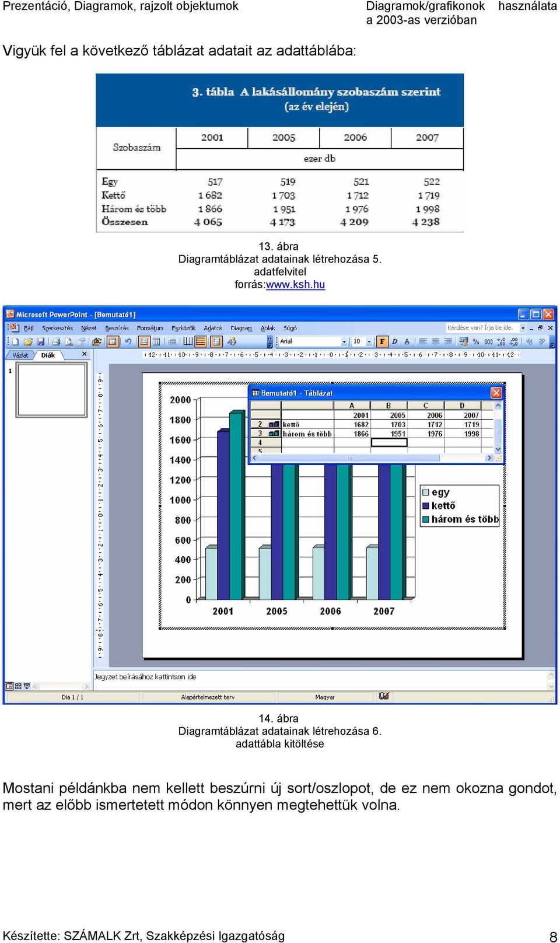Viewport: 560px width, 943px height.
Task: Click the Angle Text Clockwise icon
Action: coord(529,342)
